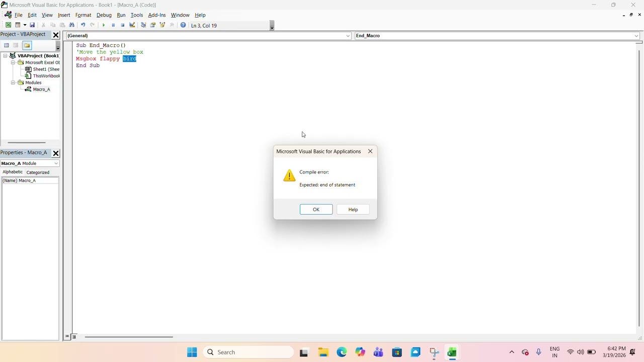Open Microsoft Edge from the taskbar

342,352
